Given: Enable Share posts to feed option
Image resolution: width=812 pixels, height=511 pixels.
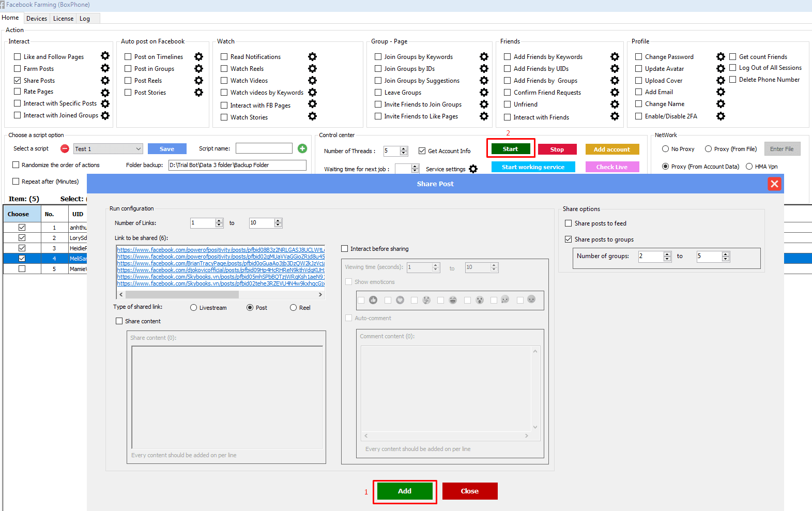Looking at the screenshot, I should point(569,223).
